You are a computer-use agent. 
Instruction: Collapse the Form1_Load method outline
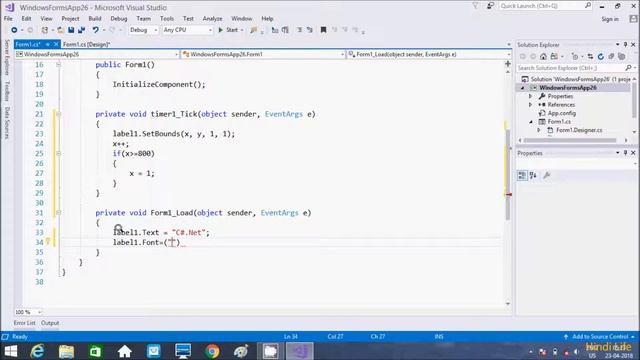[x=58, y=213]
